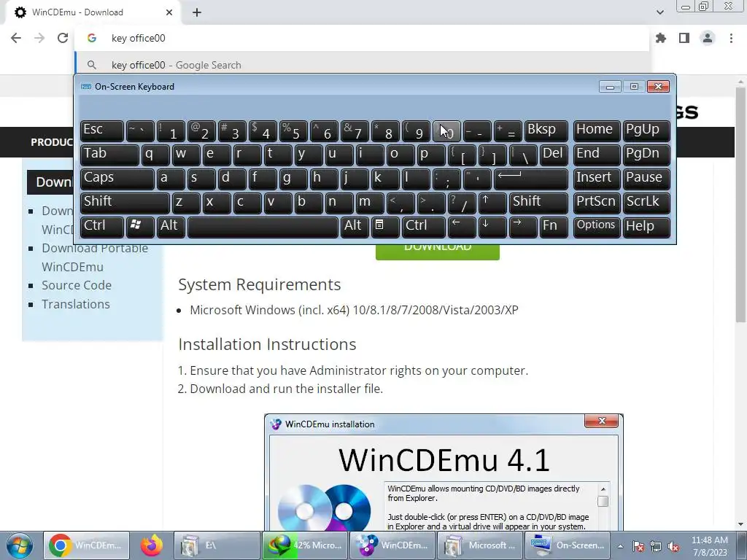
Task: Tap the PrtScn key
Action: tap(597, 203)
